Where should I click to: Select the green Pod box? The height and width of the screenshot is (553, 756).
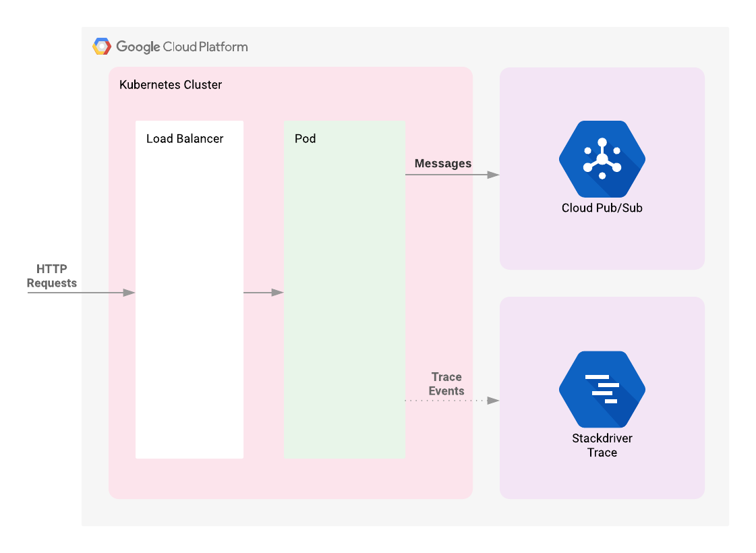point(344,289)
